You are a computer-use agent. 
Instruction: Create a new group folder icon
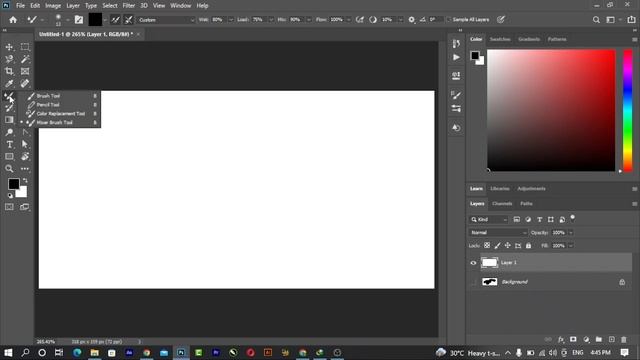[599, 340]
